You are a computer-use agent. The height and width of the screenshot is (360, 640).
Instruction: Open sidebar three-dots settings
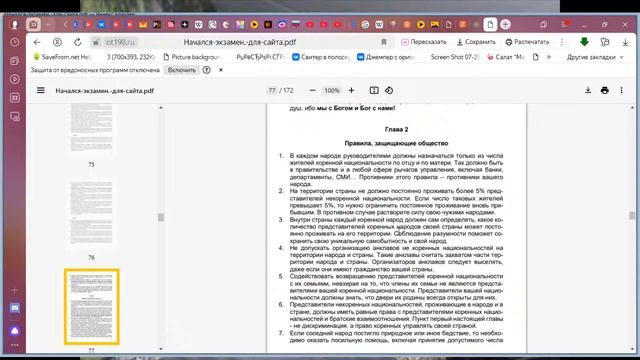[x=15, y=345]
